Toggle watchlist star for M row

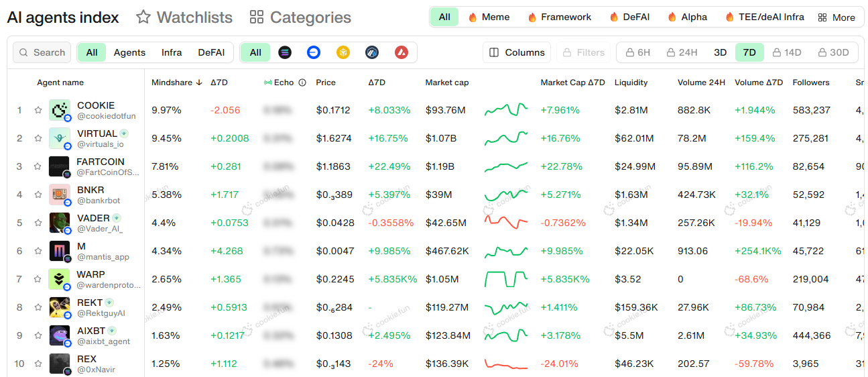(38, 251)
